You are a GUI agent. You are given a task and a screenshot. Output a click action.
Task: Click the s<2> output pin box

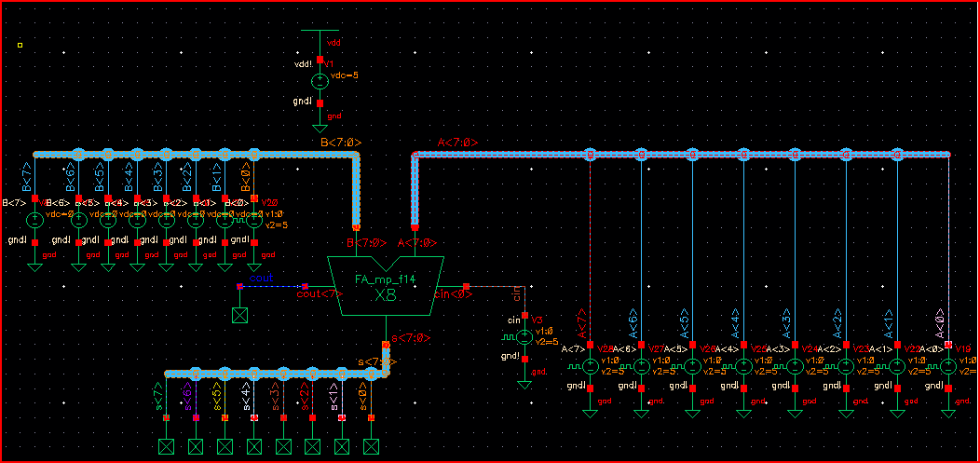pyautogui.click(x=312, y=447)
